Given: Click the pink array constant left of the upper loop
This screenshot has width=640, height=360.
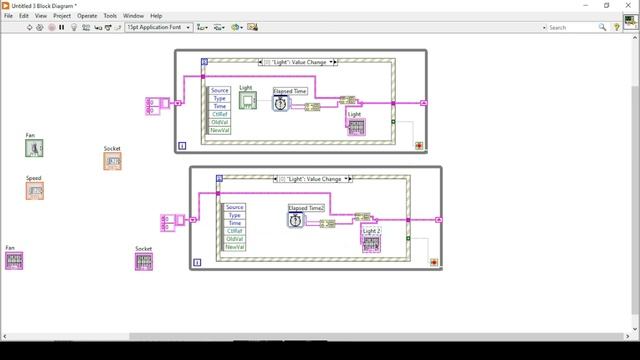Looking at the screenshot, I should [158, 106].
